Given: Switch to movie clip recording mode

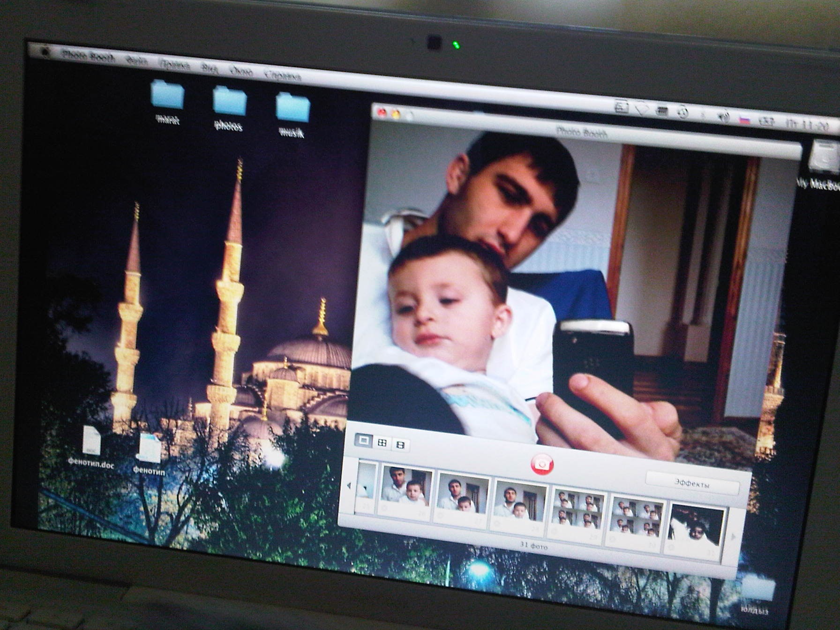Looking at the screenshot, I should 400,444.
